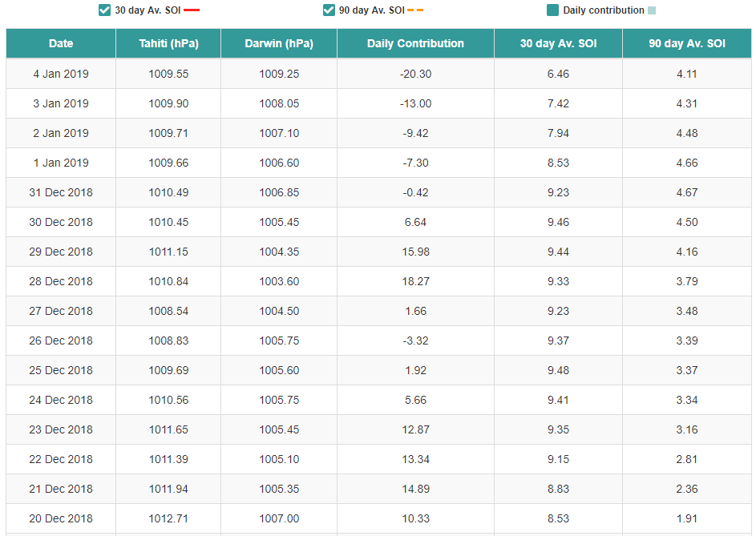Click the 90 day Av. SOI column header
This screenshot has height=536, width=756.
[686, 43]
